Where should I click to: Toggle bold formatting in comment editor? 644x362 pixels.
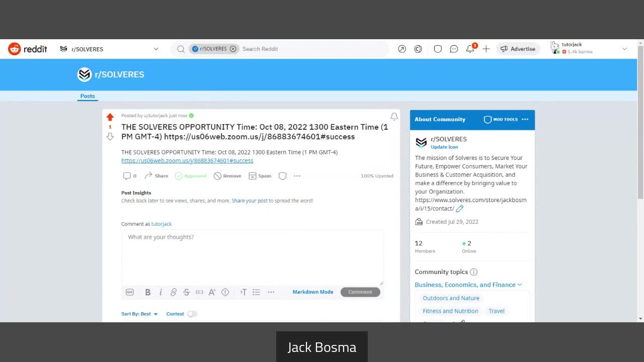tap(148, 292)
